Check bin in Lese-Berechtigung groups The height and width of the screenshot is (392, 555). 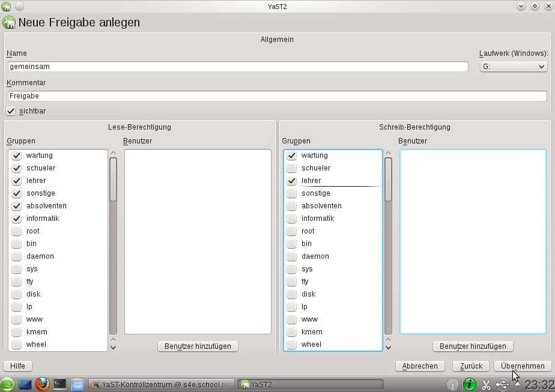coord(16,244)
